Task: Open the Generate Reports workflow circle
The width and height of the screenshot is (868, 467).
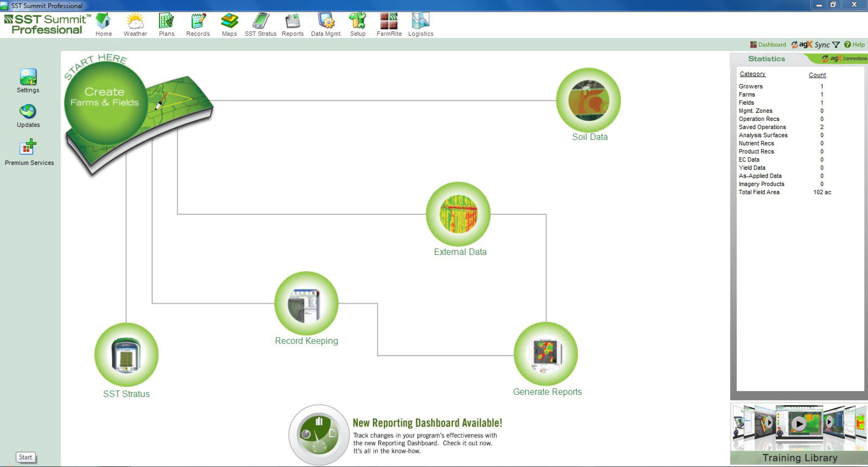Action: [x=545, y=354]
